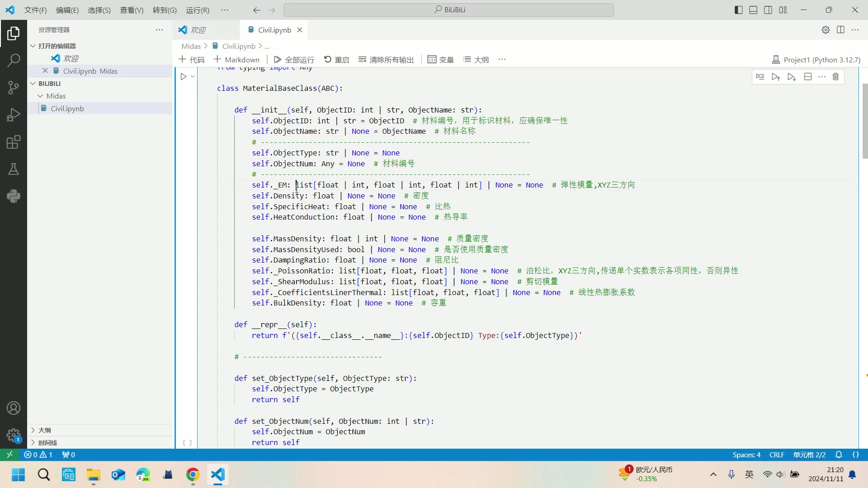Toggle the bottom panel layout

(x=753, y=10)
